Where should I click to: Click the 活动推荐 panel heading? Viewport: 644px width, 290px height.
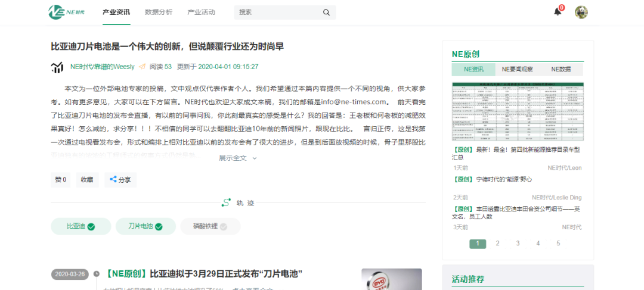(468, 279)
